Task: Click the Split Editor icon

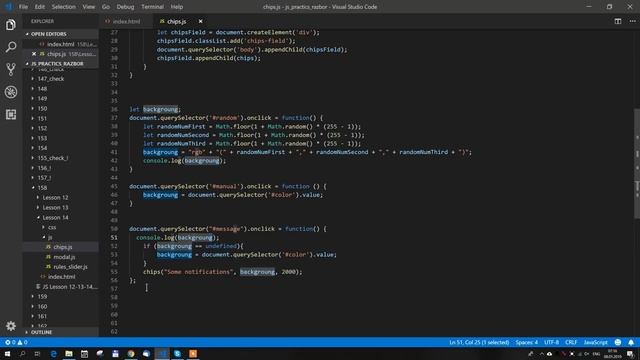Action: point(618,21)
